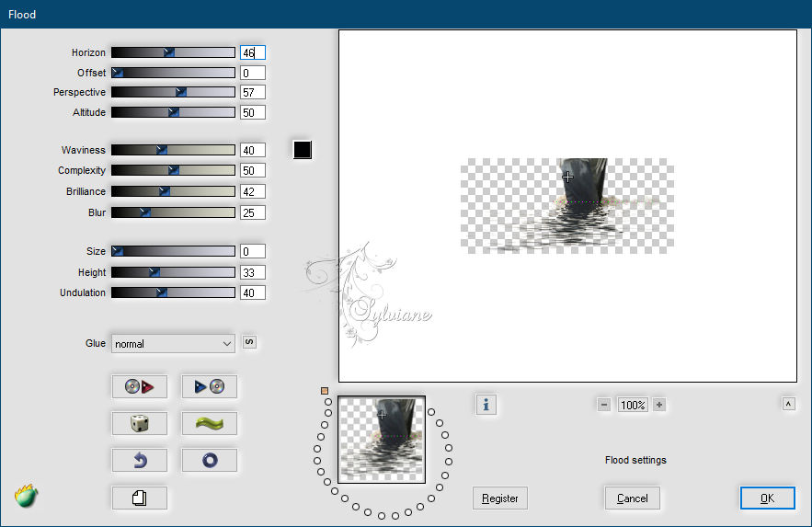Click the black water color swatch

click(303, 150)
